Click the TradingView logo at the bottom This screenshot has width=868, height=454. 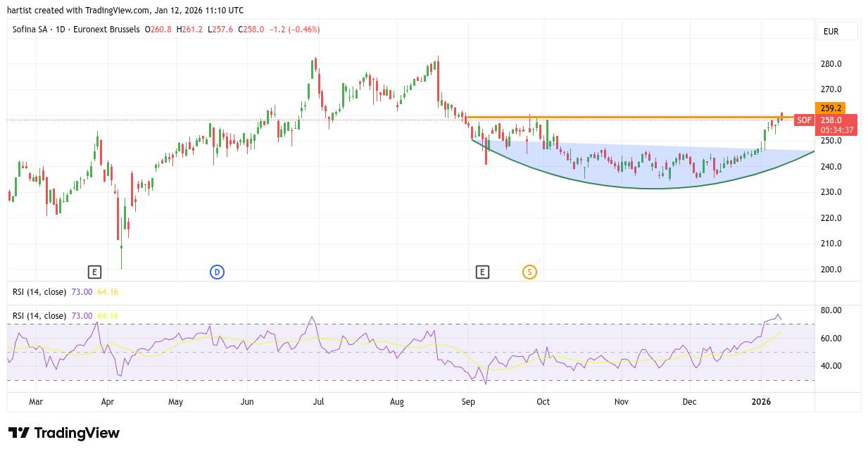click(x=64, y=433)
